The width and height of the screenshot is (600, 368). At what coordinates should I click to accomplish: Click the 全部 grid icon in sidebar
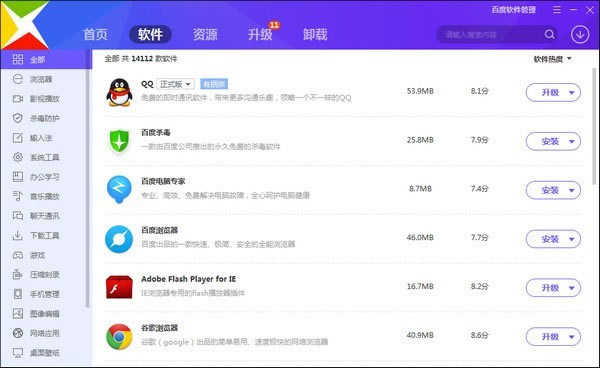coord(18,59)
